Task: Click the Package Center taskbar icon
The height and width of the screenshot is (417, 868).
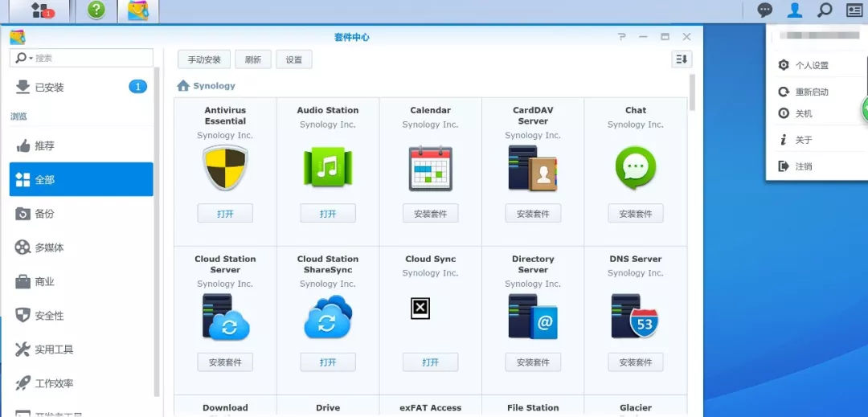Action: point(138,10)
